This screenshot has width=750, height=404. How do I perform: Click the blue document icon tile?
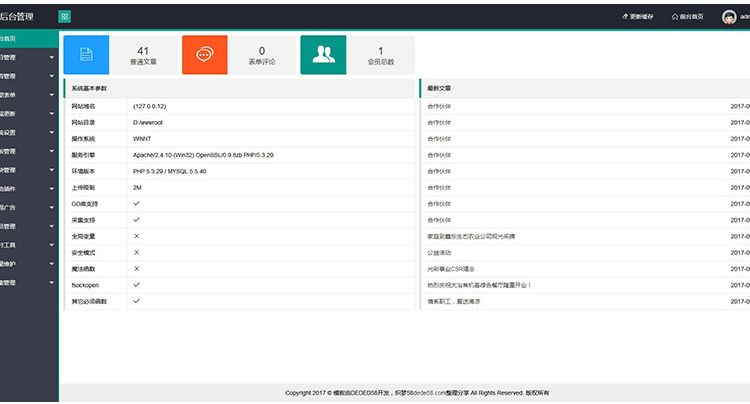[x=86, y=55]
